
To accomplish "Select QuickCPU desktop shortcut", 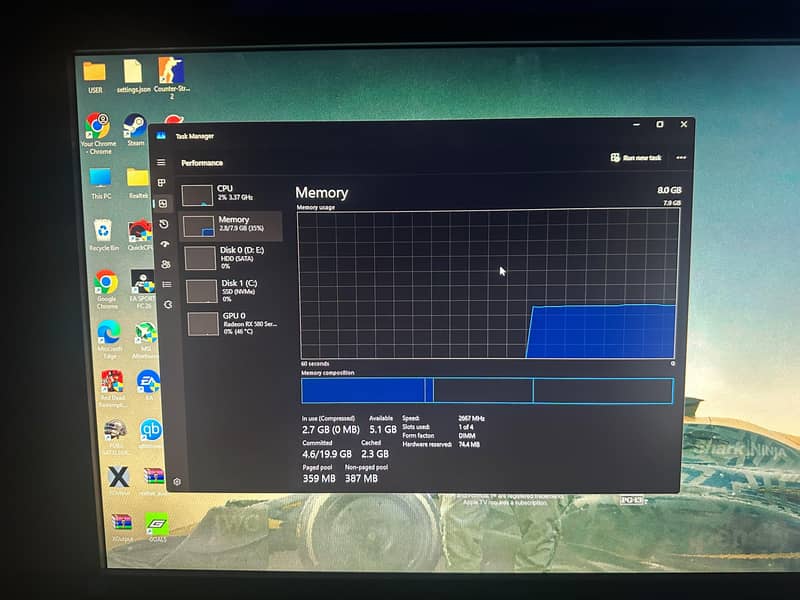I will click(140, 235).
